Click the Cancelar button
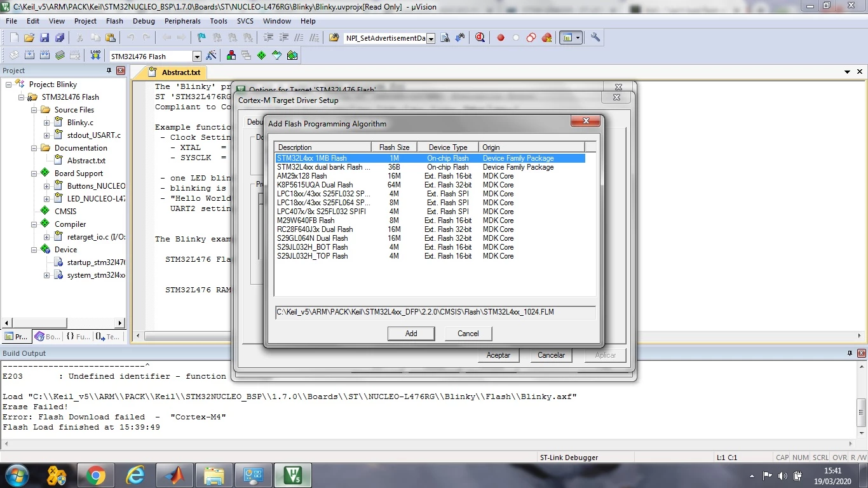 point(551,355)
